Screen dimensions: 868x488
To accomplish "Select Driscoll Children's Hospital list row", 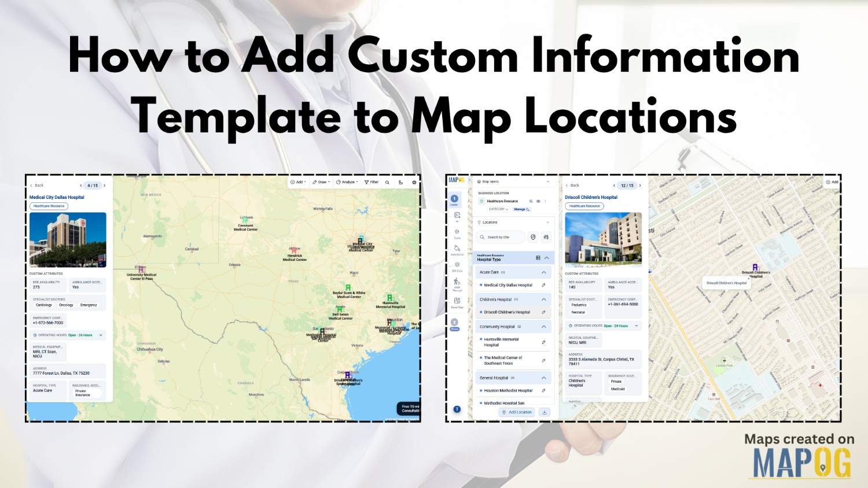I will point(514,312).
